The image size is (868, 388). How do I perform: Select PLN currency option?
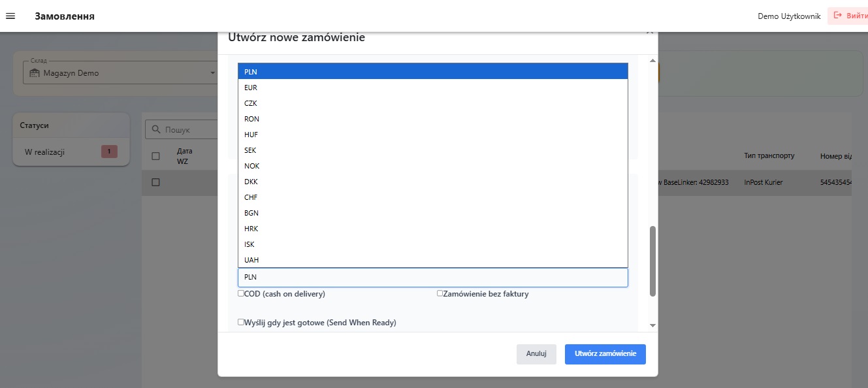tap(433, 71)
